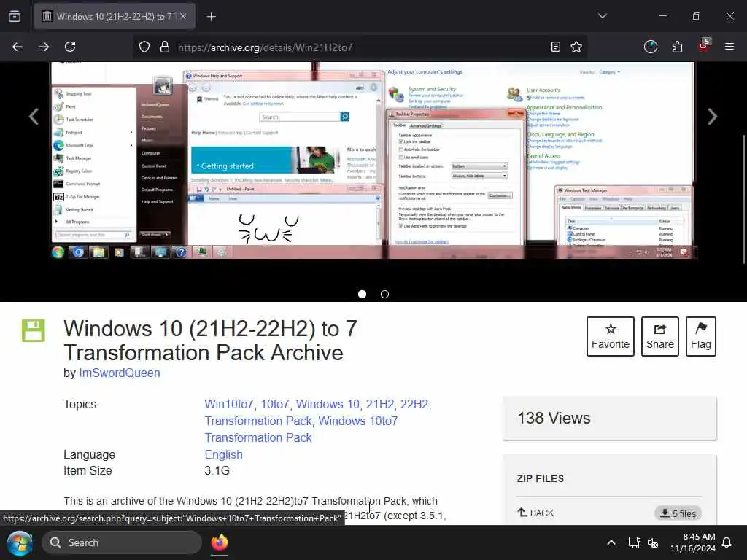This screenshot has height=560, width=747.
Task: Open the Firefox application menu
Action: (x=729, y=47)
